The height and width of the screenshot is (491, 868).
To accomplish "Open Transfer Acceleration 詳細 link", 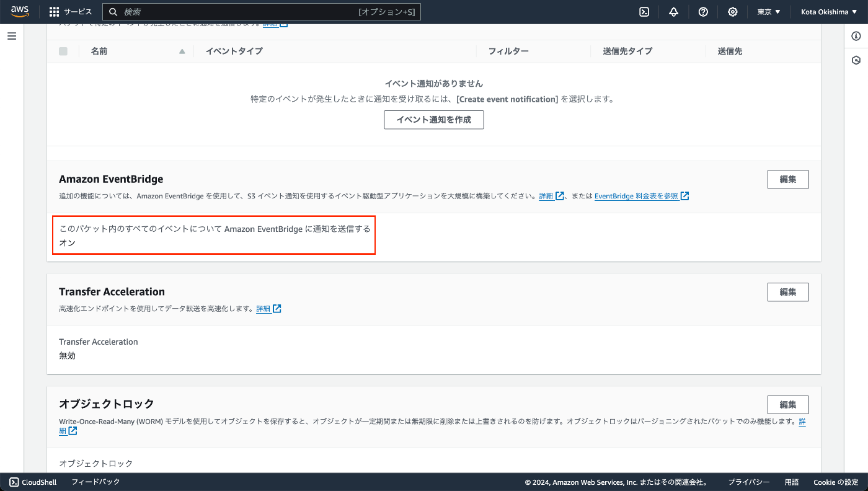I will click(263, 309).
